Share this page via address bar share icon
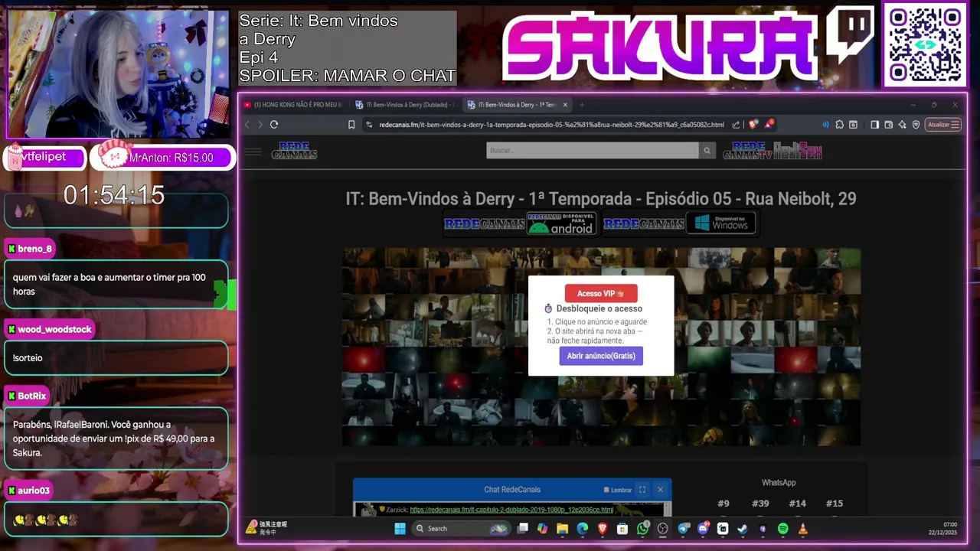Screen dimensions: 980x551 tap(736, 125)
